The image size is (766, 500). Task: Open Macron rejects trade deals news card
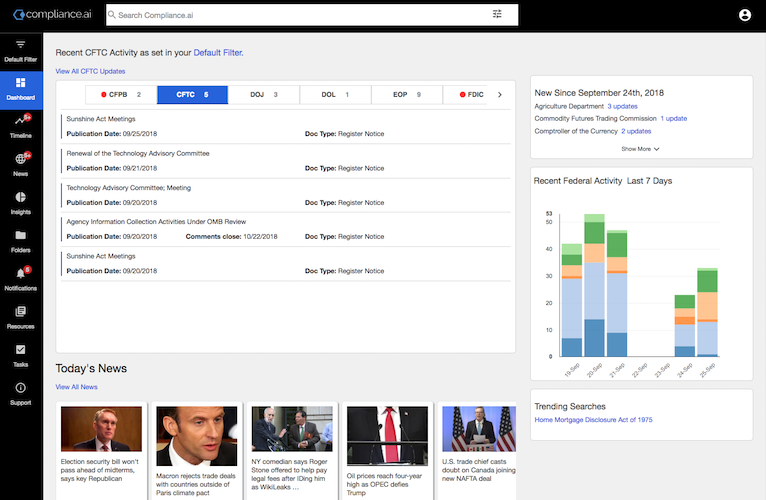(196, 451)
